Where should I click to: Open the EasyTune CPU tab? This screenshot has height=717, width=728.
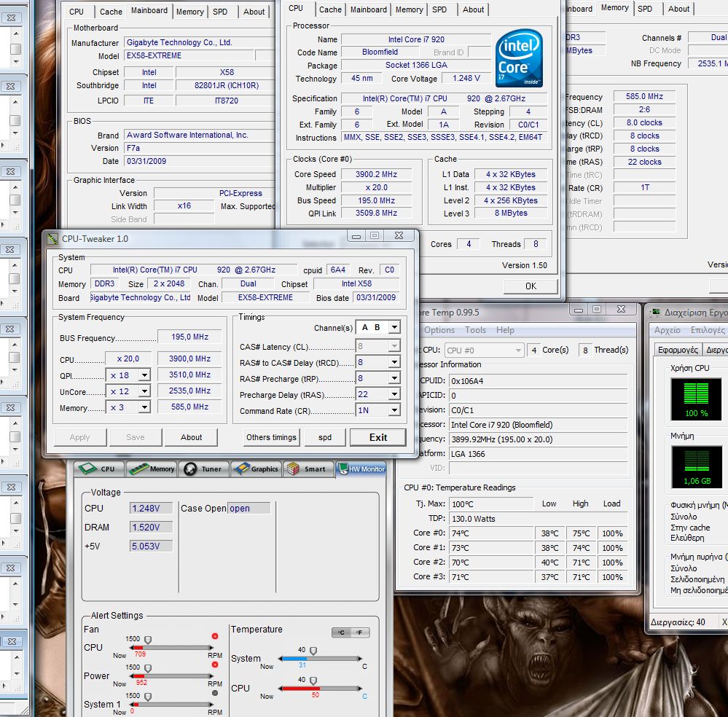tap(98, 469)
